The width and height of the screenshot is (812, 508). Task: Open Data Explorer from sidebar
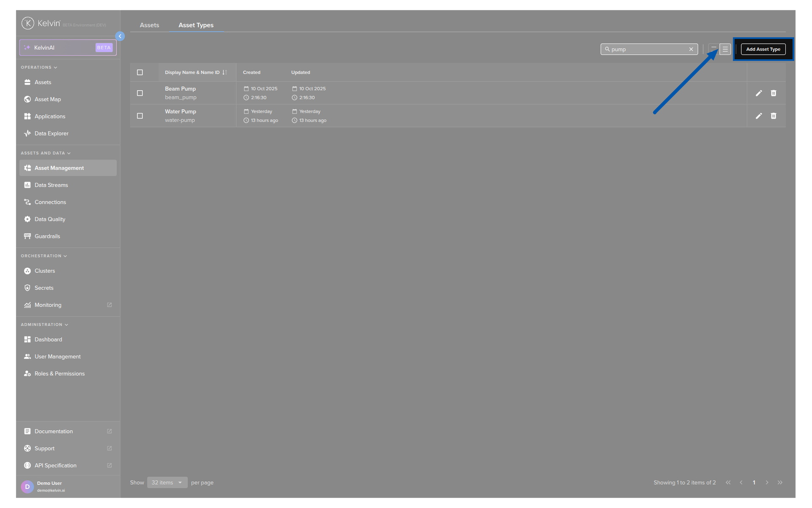point(51,133)
